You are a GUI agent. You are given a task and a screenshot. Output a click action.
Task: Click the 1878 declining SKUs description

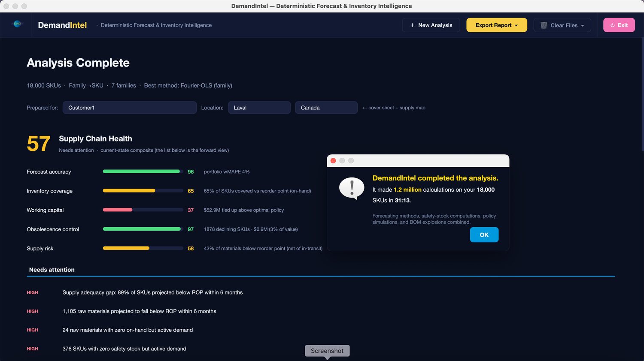[251, 229]
